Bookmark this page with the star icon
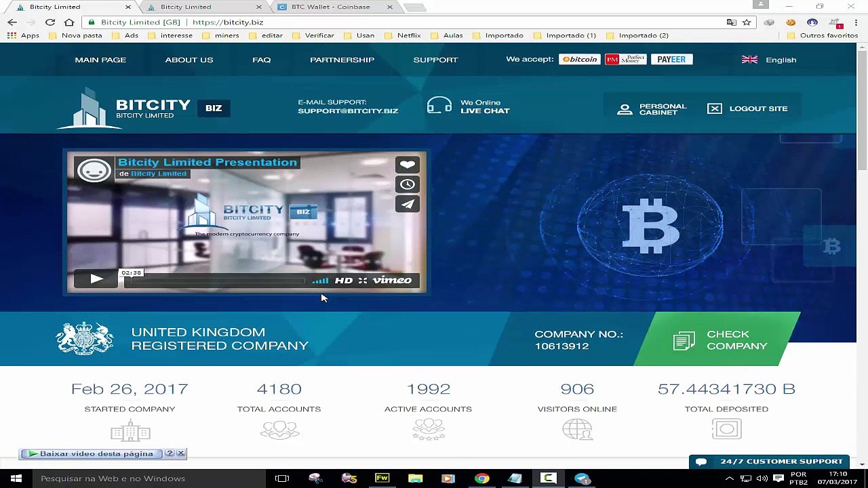The height and width of the screenshot is (488, 868). coord(747,22)
